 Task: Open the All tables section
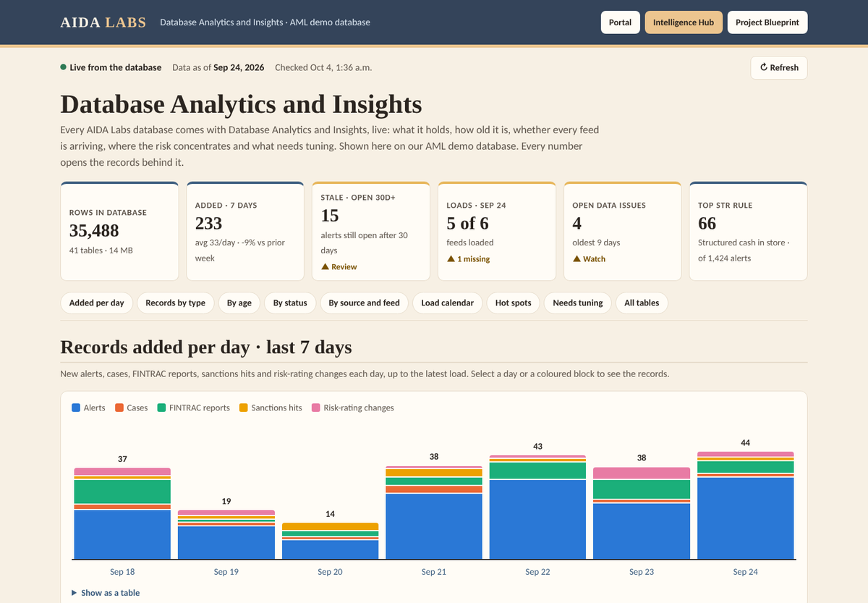pyautogui.click(x=642, y=303)
